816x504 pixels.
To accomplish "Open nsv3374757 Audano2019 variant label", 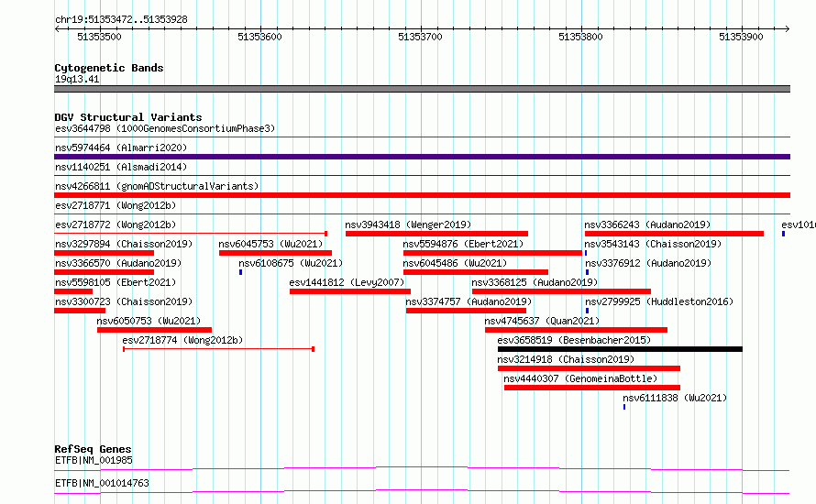I will (469, 301).
